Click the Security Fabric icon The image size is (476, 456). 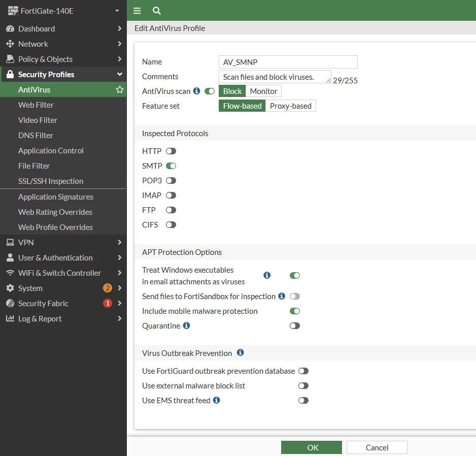point(10,303)
